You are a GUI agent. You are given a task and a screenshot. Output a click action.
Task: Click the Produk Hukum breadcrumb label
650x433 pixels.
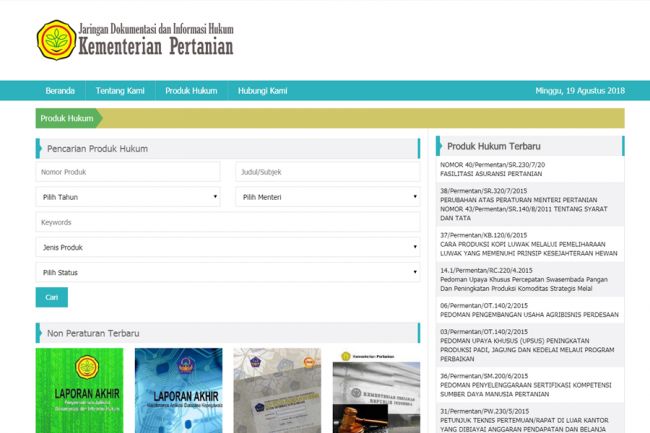[67, 118]
